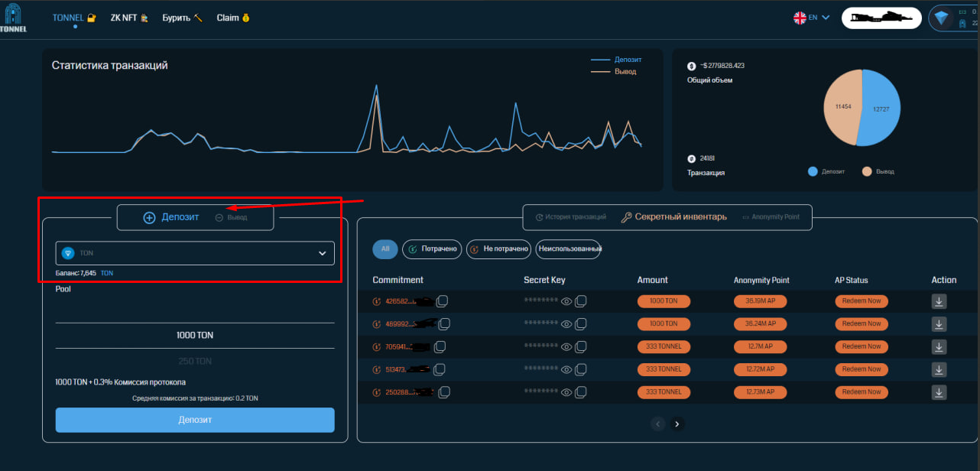Reveal secret key for commitment 513473
980x471 pixels.
tap(566, 369)
